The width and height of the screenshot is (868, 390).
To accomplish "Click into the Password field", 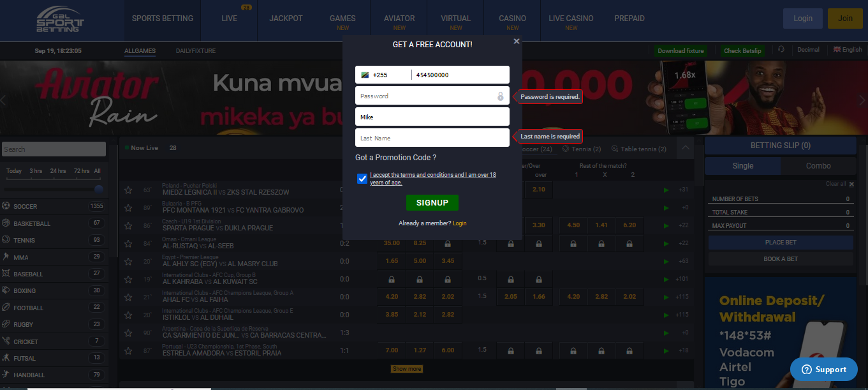I will tap(432, 96).
